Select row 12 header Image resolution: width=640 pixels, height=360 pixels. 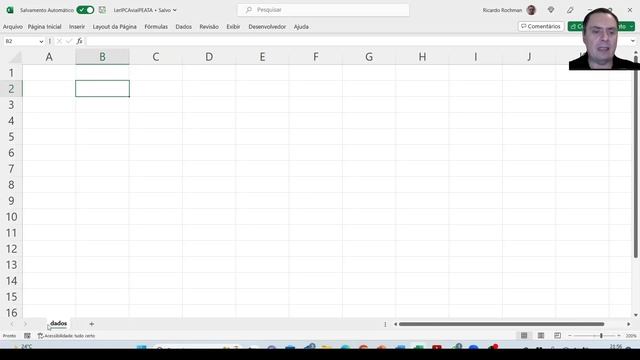click(11, 249)
